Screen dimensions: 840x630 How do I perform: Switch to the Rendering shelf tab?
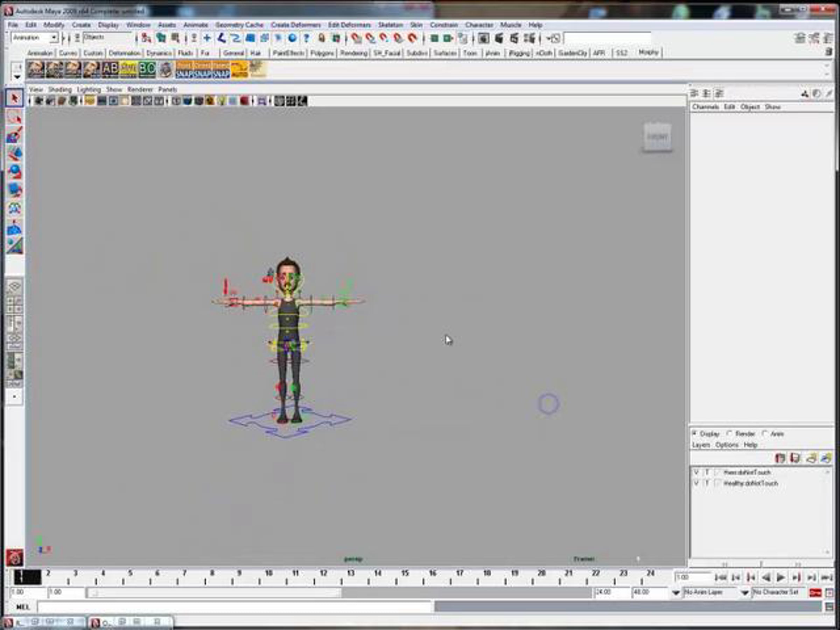(353, 53)
